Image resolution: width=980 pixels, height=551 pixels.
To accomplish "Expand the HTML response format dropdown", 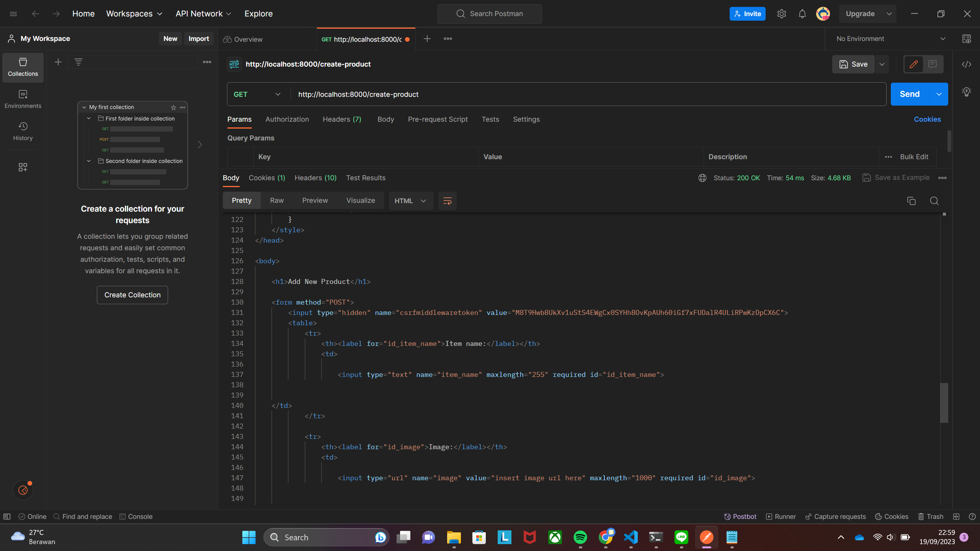I will (x=411, y=201).
